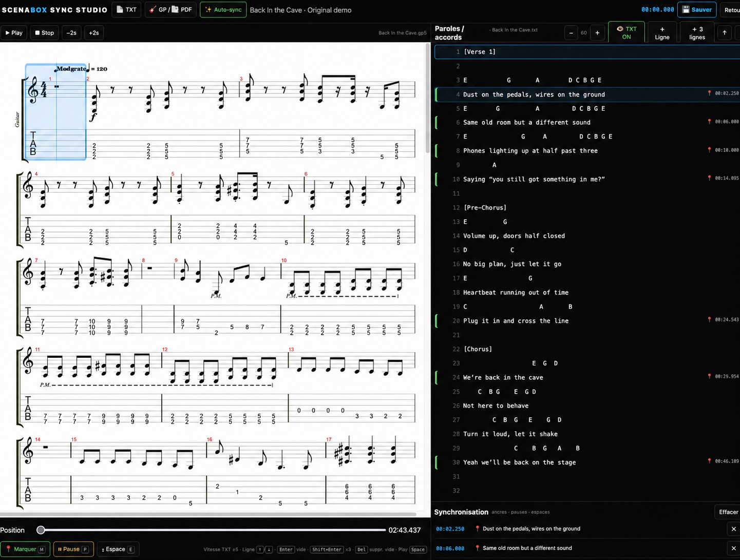This screenshot has width=740, height=560.
Task: Select line "We're back in the cave"
Action: 587,377
